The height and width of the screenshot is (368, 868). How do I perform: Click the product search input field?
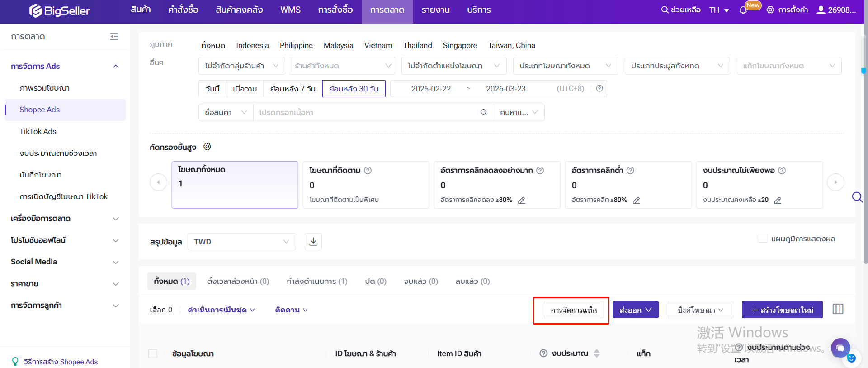click(x=366, y=113)
